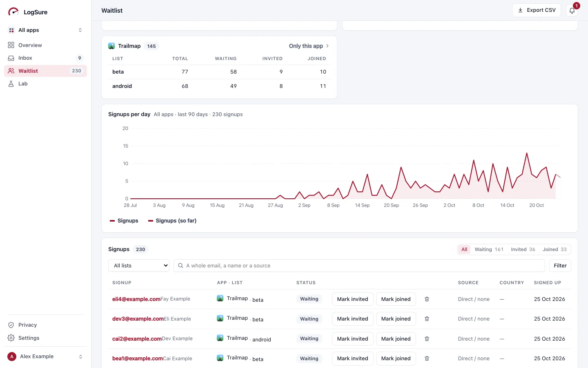This screenshot has width=588, height=368.
Task: Click the LogSure logo icon
Action: [x=13, y=12]
